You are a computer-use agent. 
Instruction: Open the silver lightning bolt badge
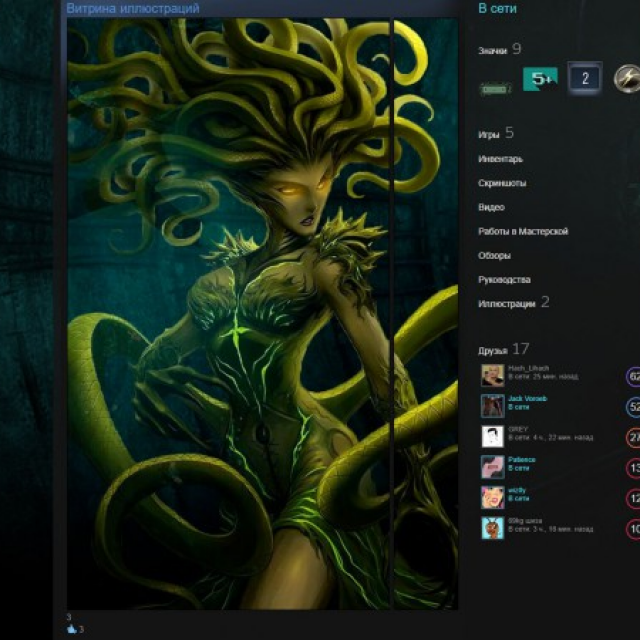(x=627, y=78)
